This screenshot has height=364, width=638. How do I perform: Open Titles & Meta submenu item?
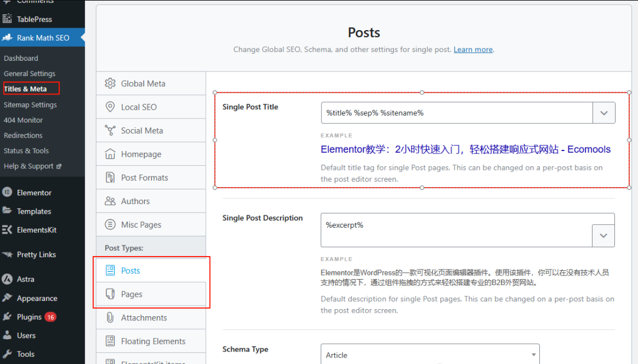[x=25, y=89]
